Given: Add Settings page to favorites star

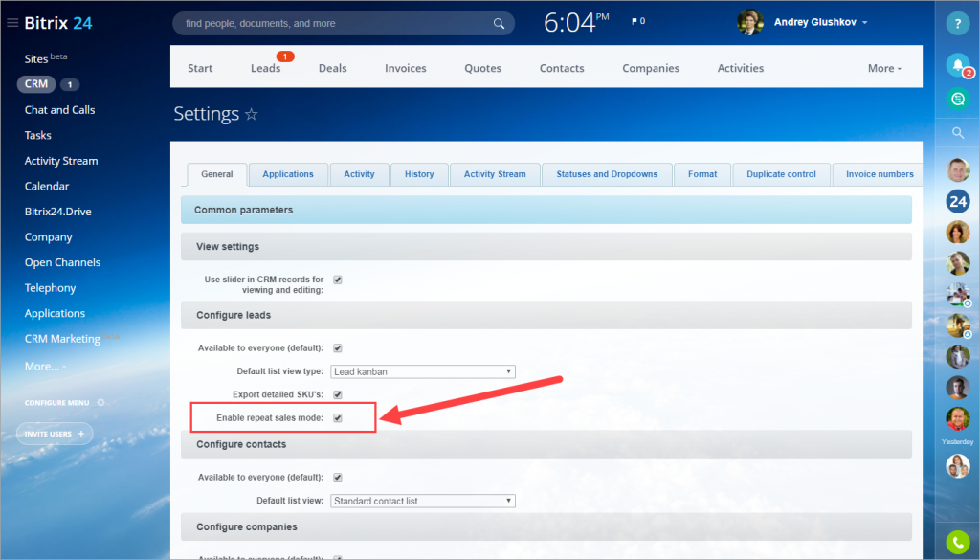Looking at the screenshot, I should (x=252, y=114).
